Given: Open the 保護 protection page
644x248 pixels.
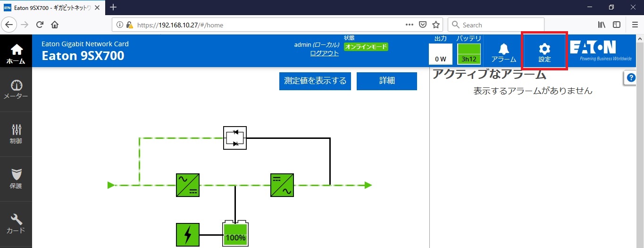Looking at the screenshot, I should [16, 179].
